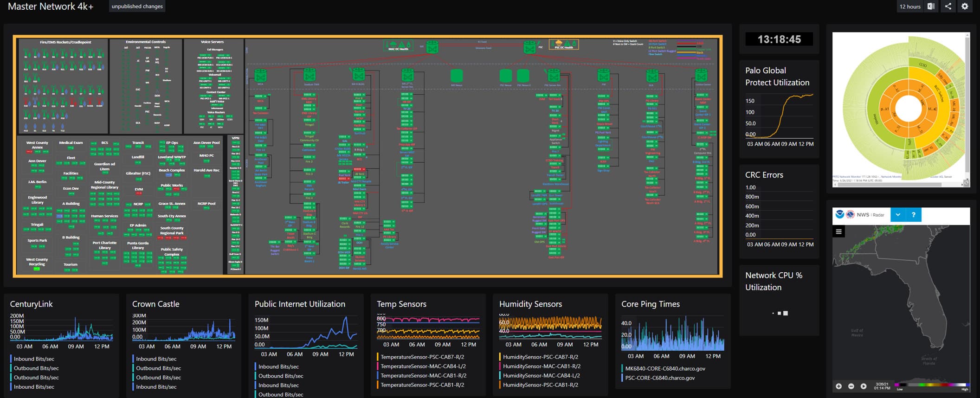
Task: Open the CenturyLink panel title
Action: coord(32,304)
